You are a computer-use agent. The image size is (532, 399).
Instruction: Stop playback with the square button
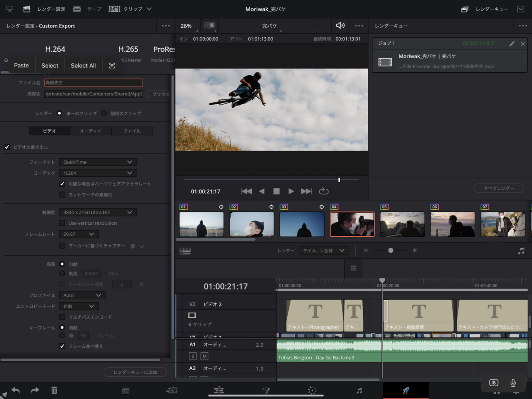tap(276, 191)
